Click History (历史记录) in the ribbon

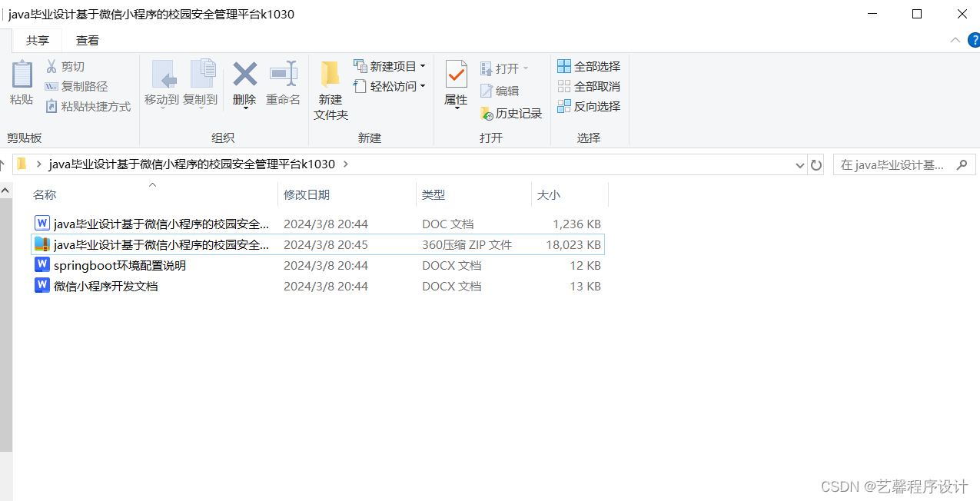tap(511, 114)
